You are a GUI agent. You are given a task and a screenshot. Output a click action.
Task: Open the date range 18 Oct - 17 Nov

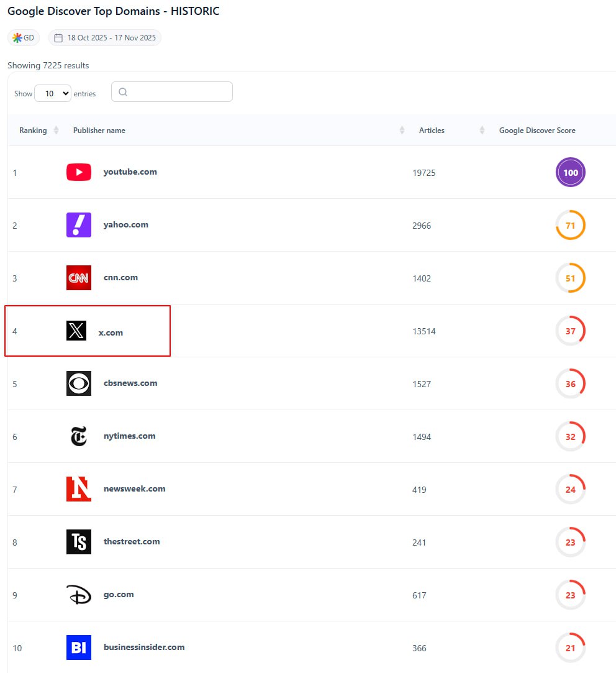click(x=105, y=38)
